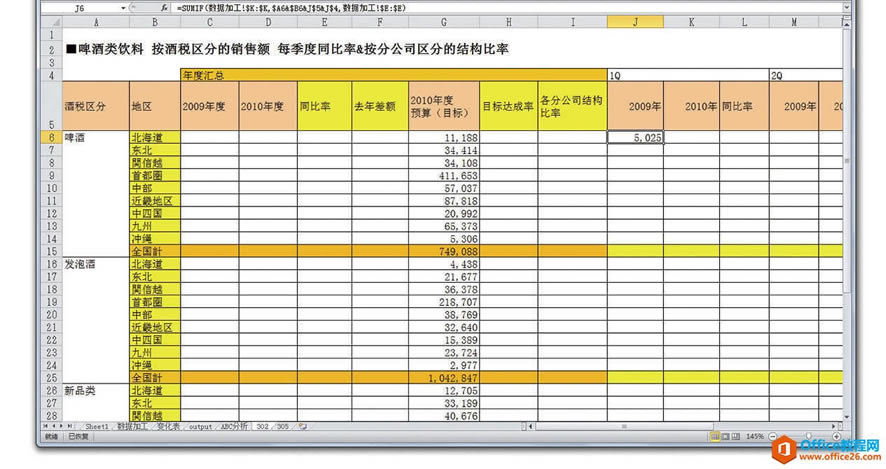Switch to Page Break Preview in the status bar
Image resolution: width=886 pixels, height=469 pixels.
pos(735,437)
